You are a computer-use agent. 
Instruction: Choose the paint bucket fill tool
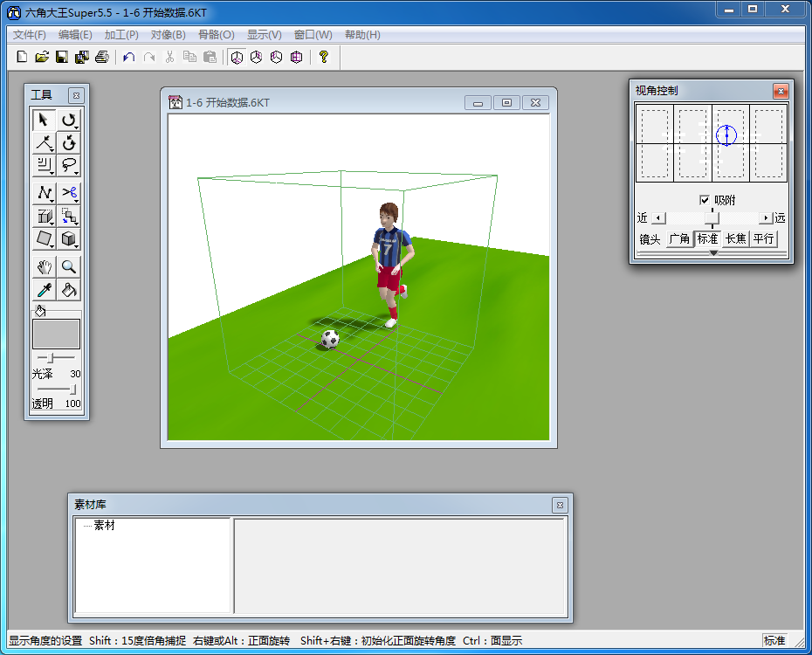[69, 290]
